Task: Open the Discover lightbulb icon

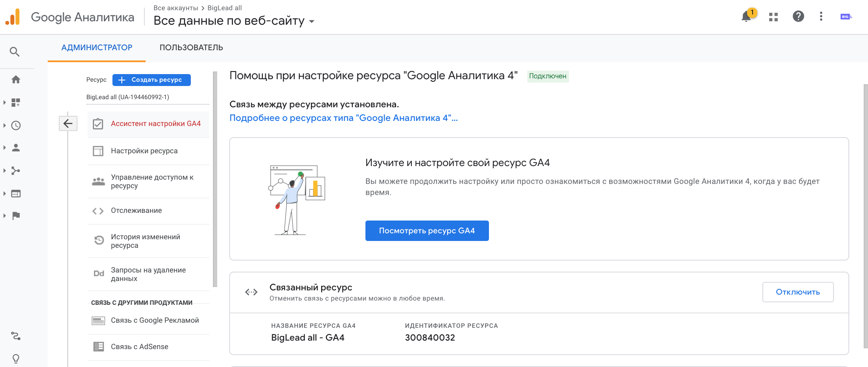Action: [16, 358]
